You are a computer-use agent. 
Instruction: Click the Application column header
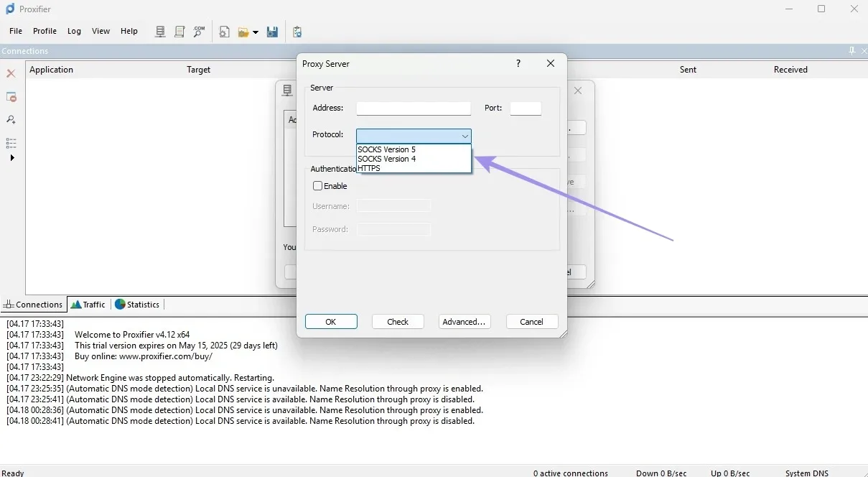(x=51, y=70)
